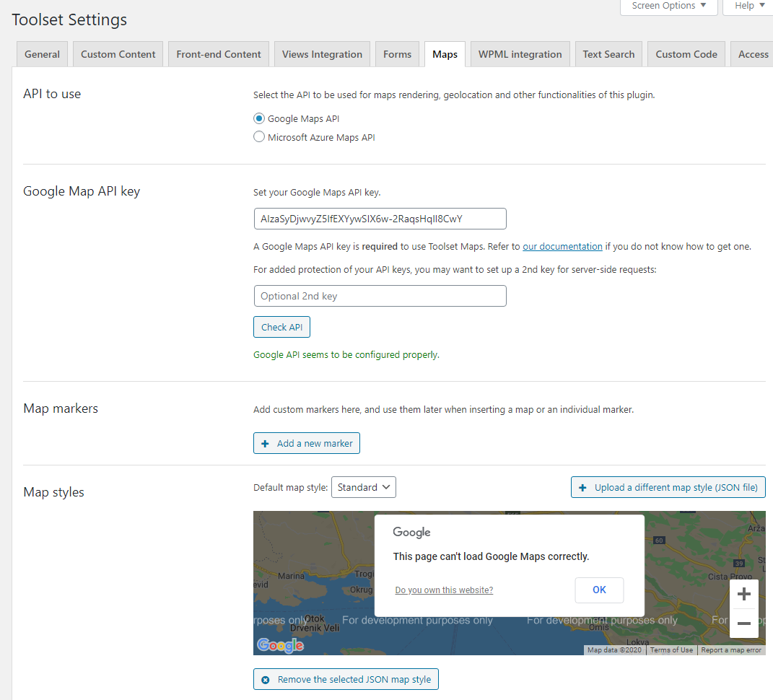Go to the Access tab
This screenshot has width=773, height=700.
click(x=752, y=54)
